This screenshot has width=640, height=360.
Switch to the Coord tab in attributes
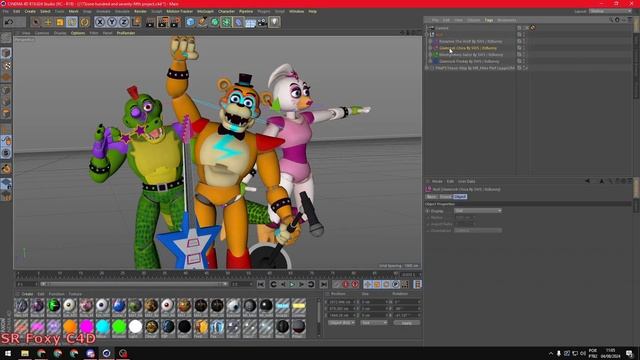[x=445, y=196]
